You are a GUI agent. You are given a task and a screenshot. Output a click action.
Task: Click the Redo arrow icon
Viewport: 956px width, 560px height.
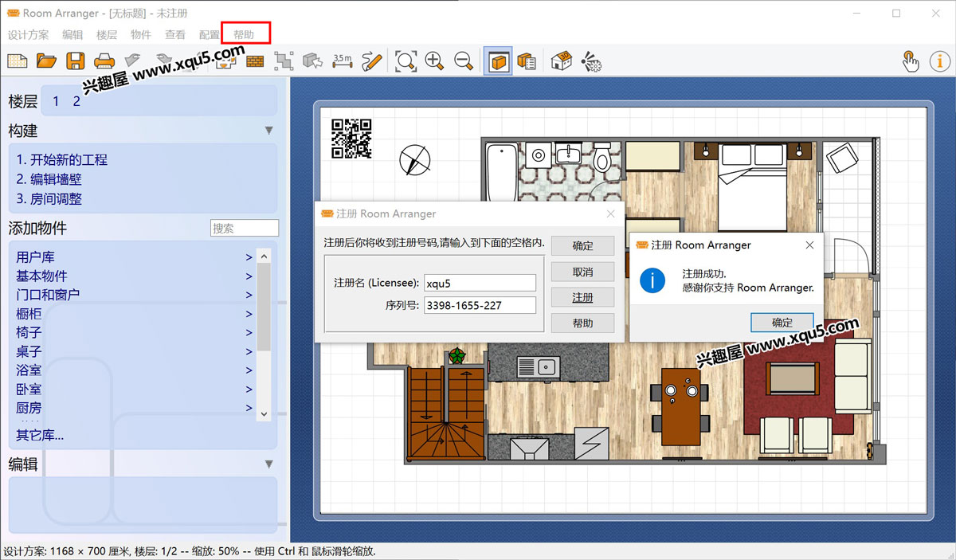click(x=163, y=61)
